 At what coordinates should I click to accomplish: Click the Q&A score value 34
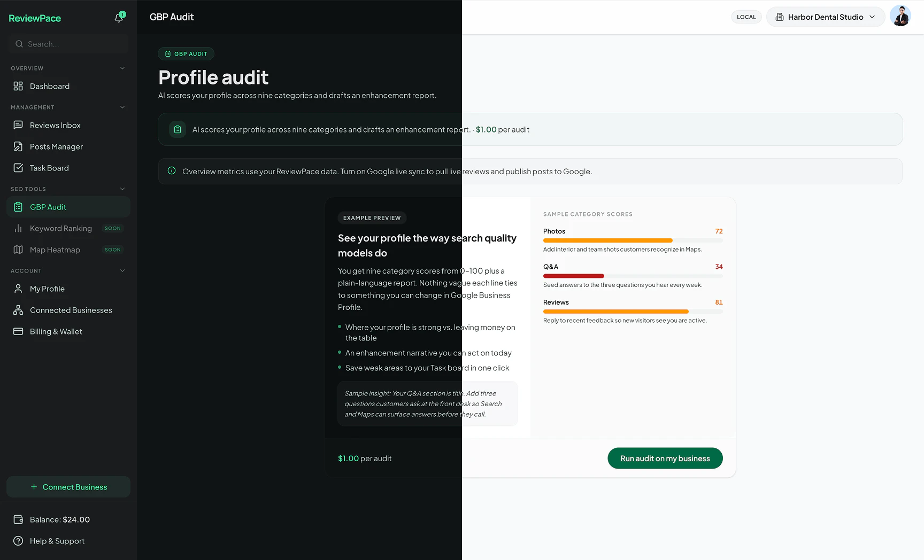click(x=719, y=267)
